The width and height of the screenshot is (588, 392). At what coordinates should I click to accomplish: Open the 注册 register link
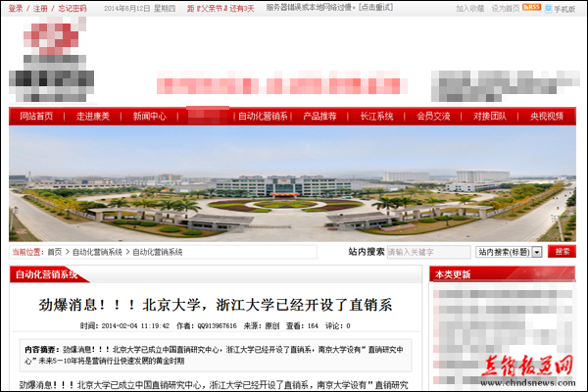[x=40, y=8]
